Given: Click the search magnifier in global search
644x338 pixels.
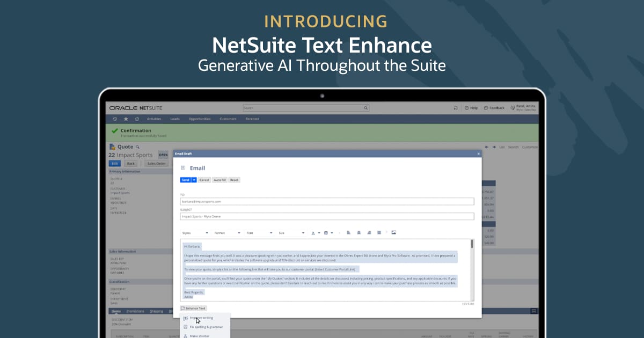Looking at the screenshot, I should tap(366, 108).
